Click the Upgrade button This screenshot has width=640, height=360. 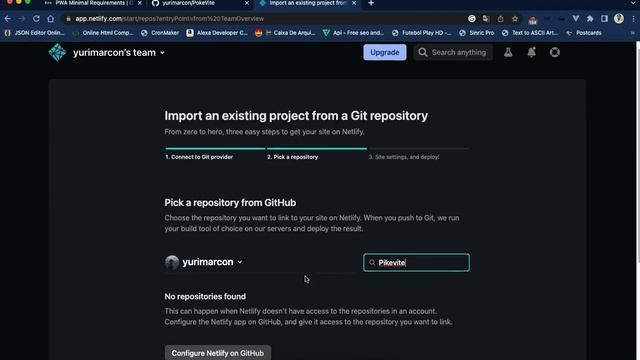pos(384,52)
